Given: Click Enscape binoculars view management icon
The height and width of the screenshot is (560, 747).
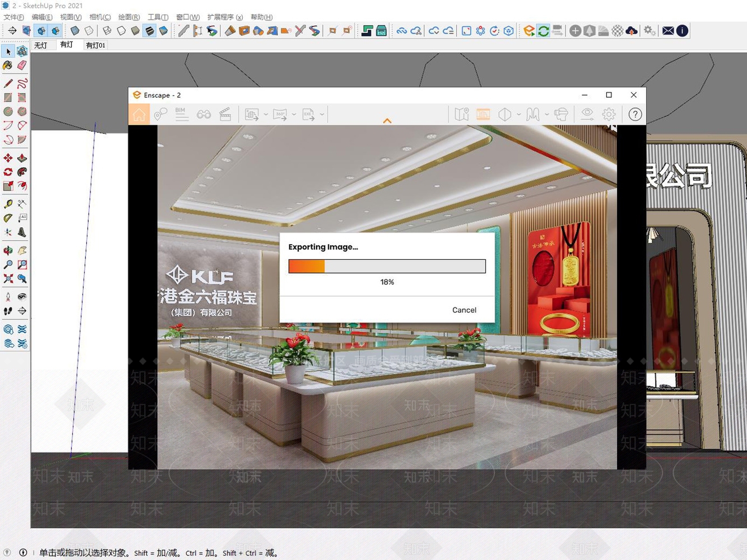Looking at the screenshot, I should (x=204, y=114).
